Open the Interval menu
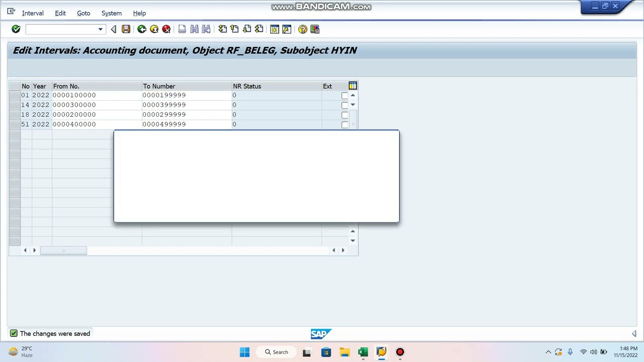 click(x=33, y=13)
